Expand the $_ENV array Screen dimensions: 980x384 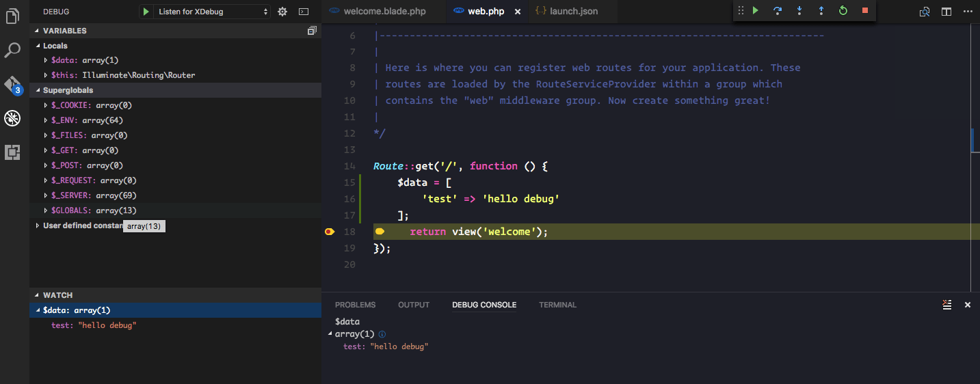point(46,120)
